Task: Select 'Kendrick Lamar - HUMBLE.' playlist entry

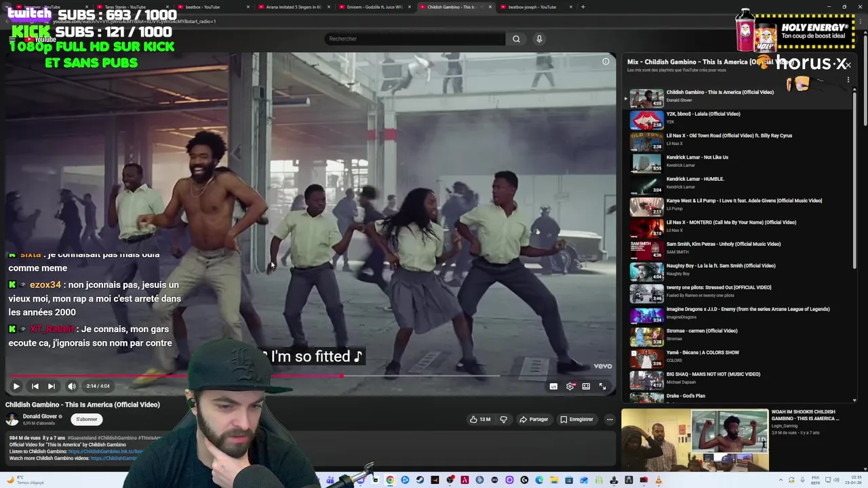Action: pyautogui.click(x=738, y=184)
